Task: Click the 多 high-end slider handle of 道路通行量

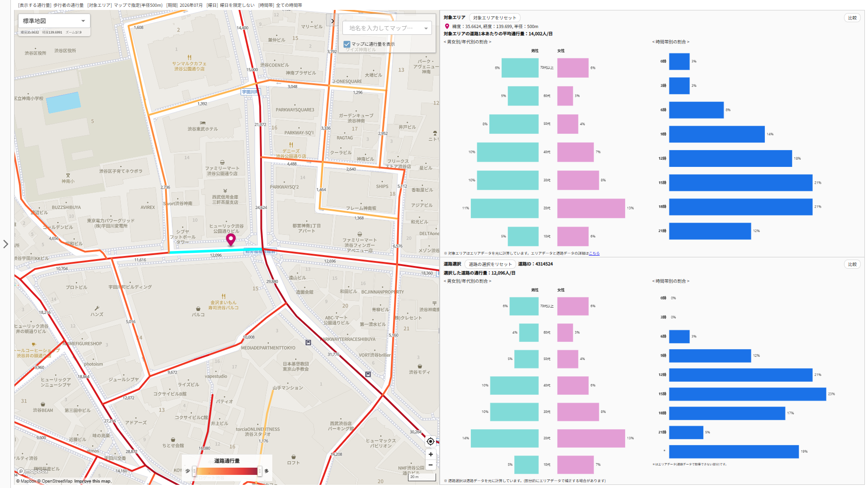Action: (260, 471)
